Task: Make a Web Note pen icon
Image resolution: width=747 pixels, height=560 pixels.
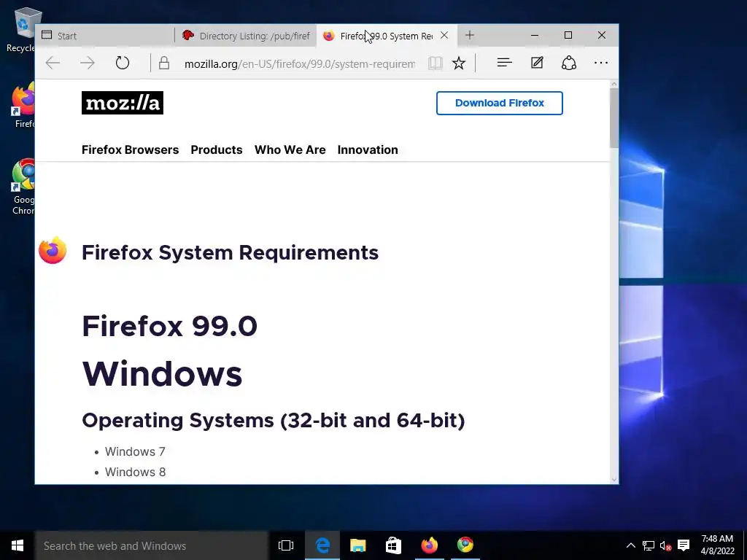Action: (537, 63)
